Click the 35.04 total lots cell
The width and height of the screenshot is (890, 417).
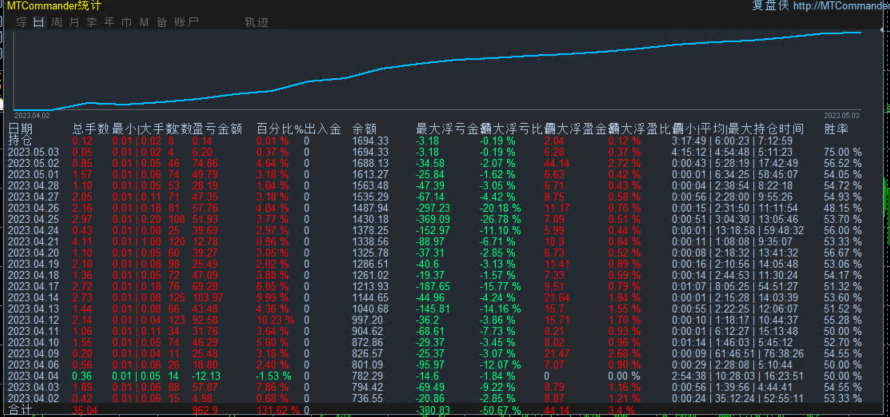tap(85, 410)
